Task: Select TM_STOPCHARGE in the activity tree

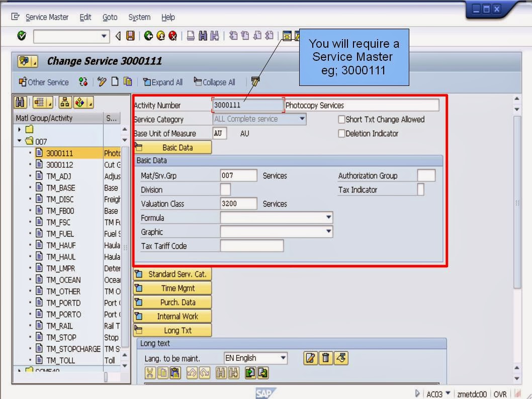Action: tap(73, 349)
